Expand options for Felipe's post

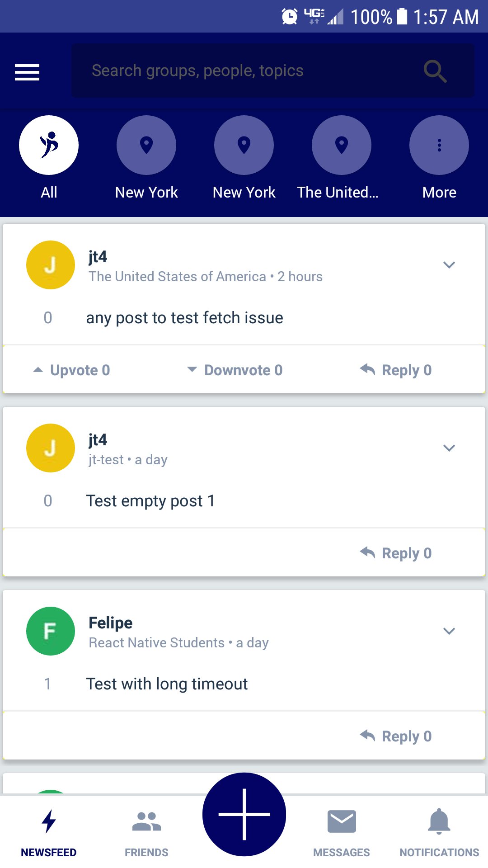click(449, 631)
